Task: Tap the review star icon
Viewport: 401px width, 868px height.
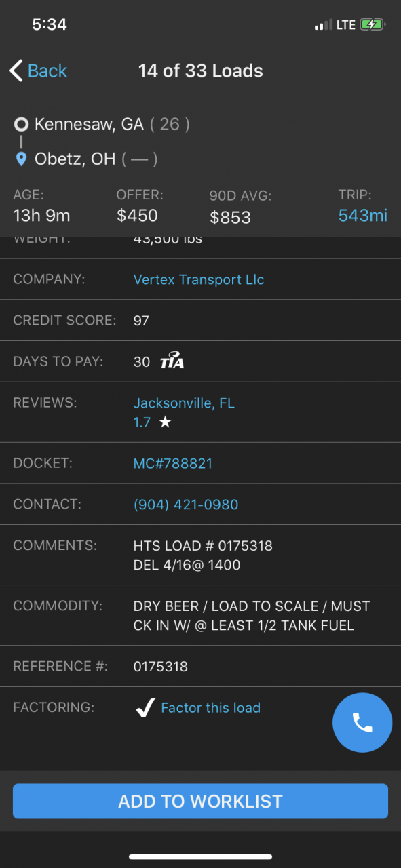Action: [x=164, y=422]
